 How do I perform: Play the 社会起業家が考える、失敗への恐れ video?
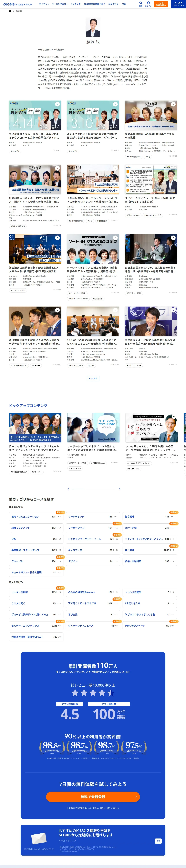click(57, 168)
